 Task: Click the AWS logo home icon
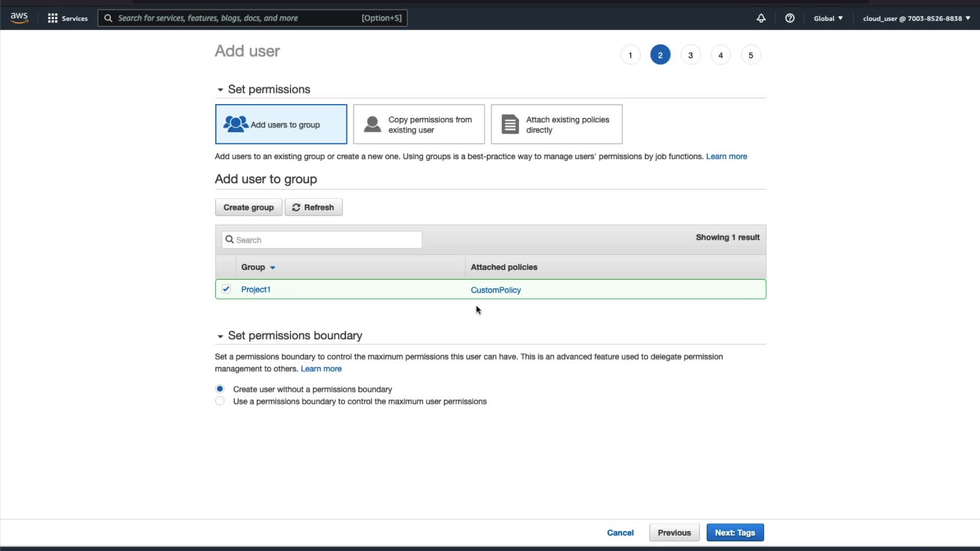[x=19, y=18]
